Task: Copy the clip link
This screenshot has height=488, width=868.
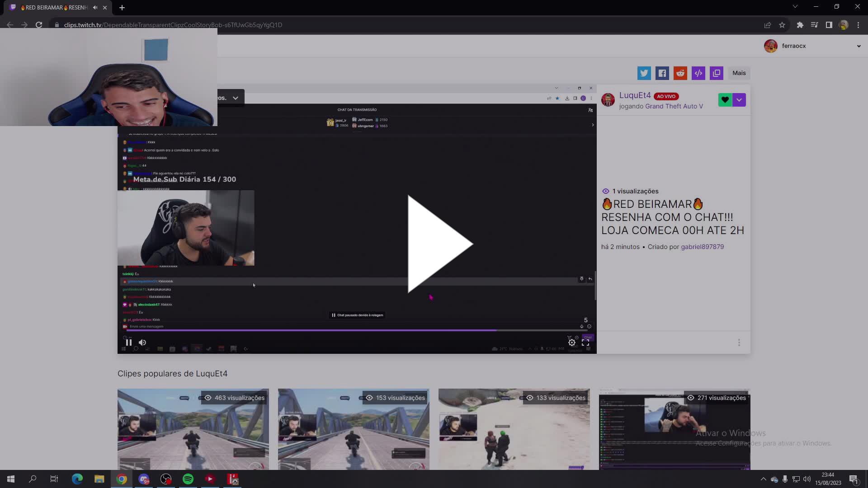Action: click(x=716, y=73)
